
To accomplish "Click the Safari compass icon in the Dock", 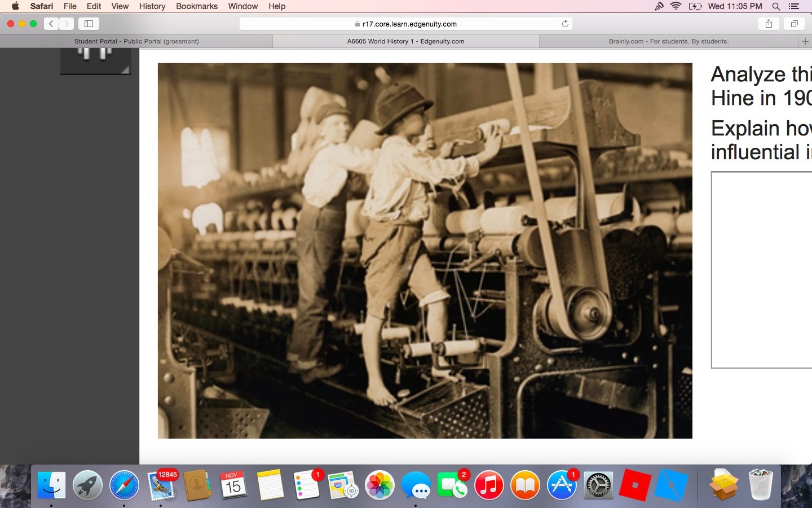I will coord(124,485).
